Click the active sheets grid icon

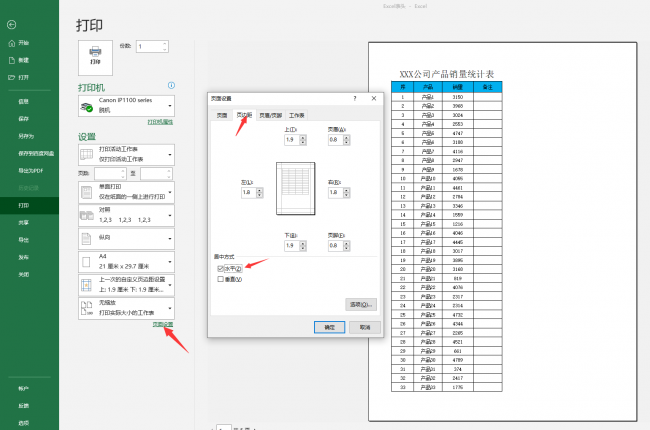tap(87, 155)
